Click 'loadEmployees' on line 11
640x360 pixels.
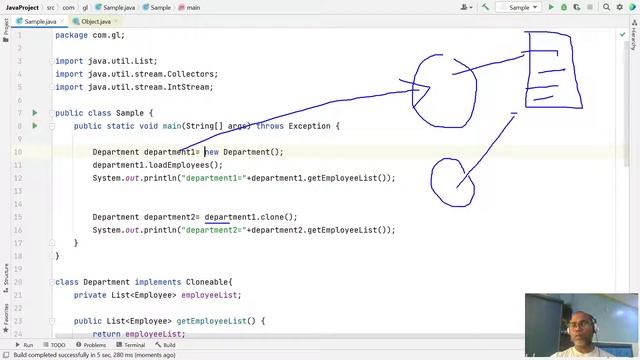click(x=179, y=165)
